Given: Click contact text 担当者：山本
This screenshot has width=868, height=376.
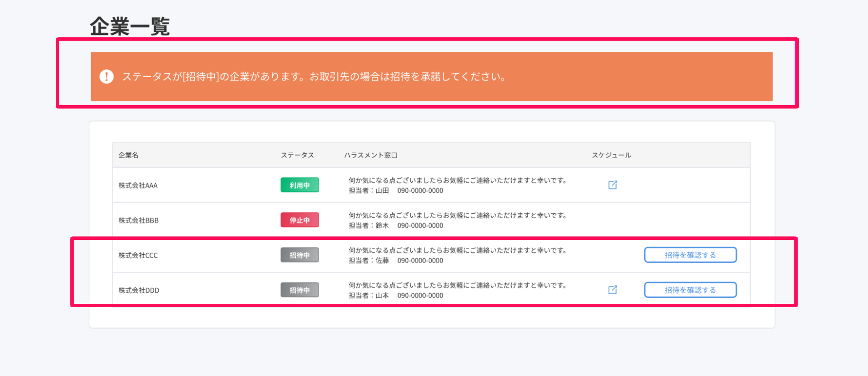Looking at the screenshot, I should [369, 295].
